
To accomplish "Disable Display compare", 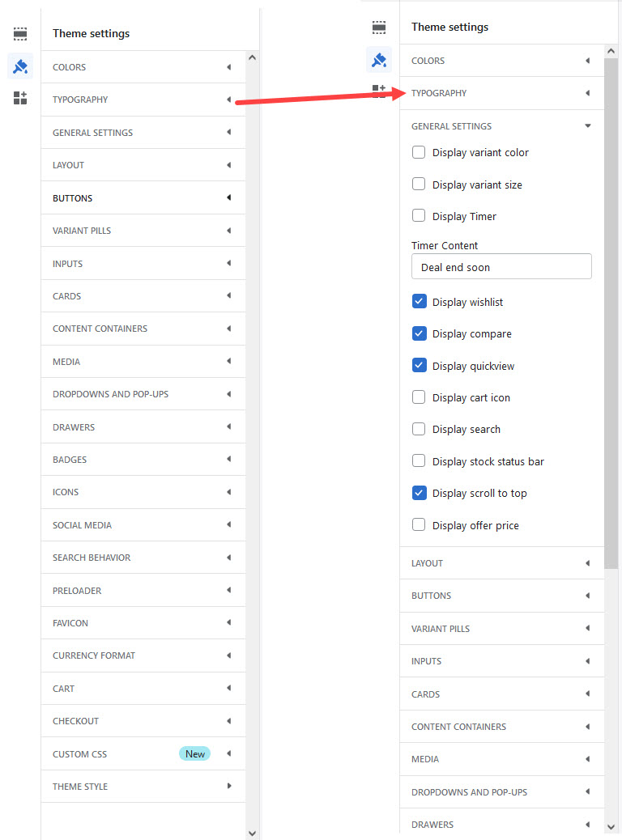I will coord(419,333).
